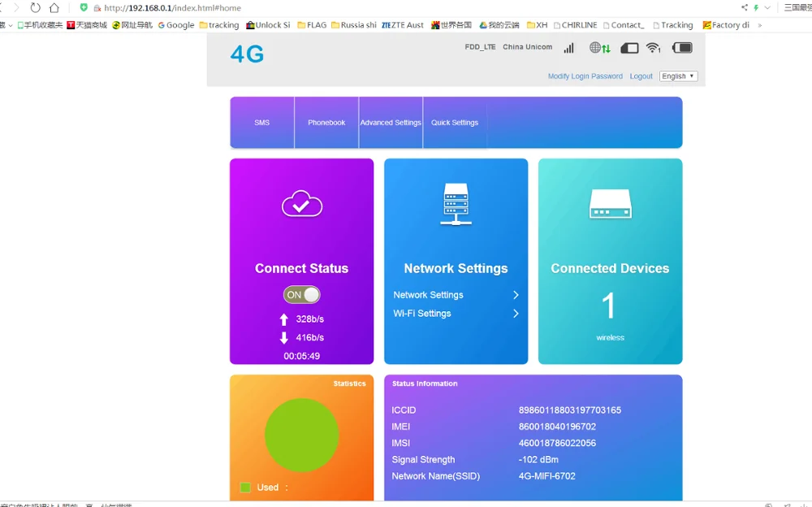Image resolution: width=812 pixels, height=507 pixels.
Task: Open the CHIRLINE bookmark
Action: pyautogui.click(x=576, y=25)
